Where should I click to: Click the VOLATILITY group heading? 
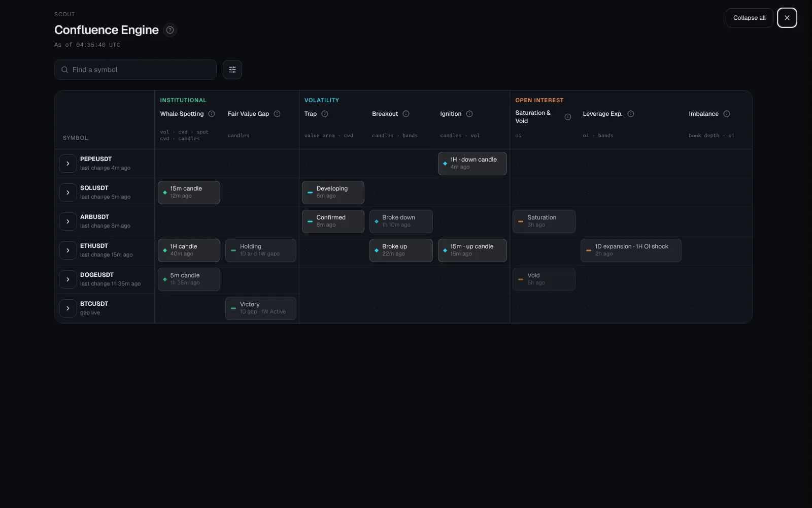coord(322,100)
